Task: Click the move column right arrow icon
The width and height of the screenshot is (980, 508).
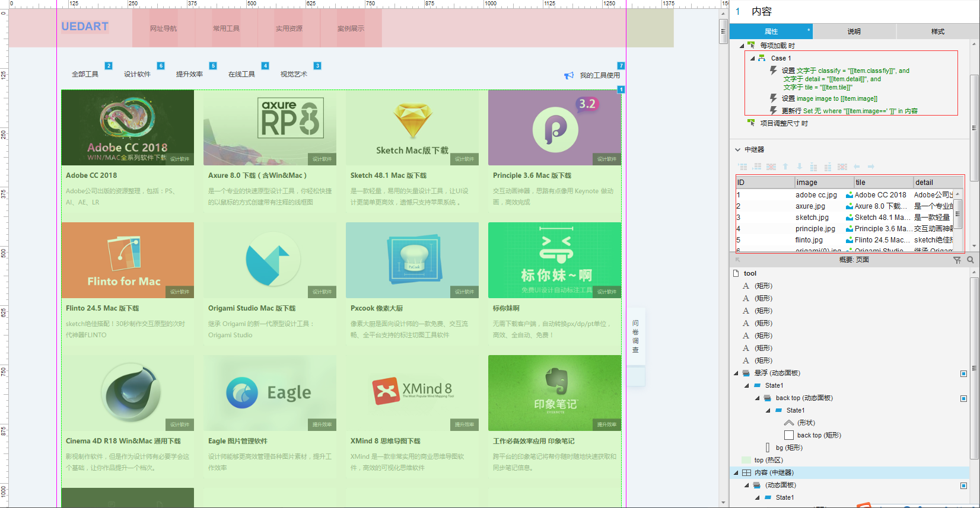Action: [871, 167]
